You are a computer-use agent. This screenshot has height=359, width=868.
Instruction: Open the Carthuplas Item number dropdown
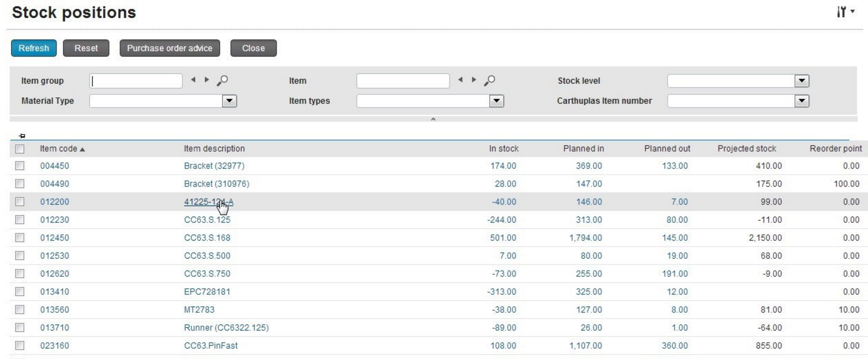(802, 101)
